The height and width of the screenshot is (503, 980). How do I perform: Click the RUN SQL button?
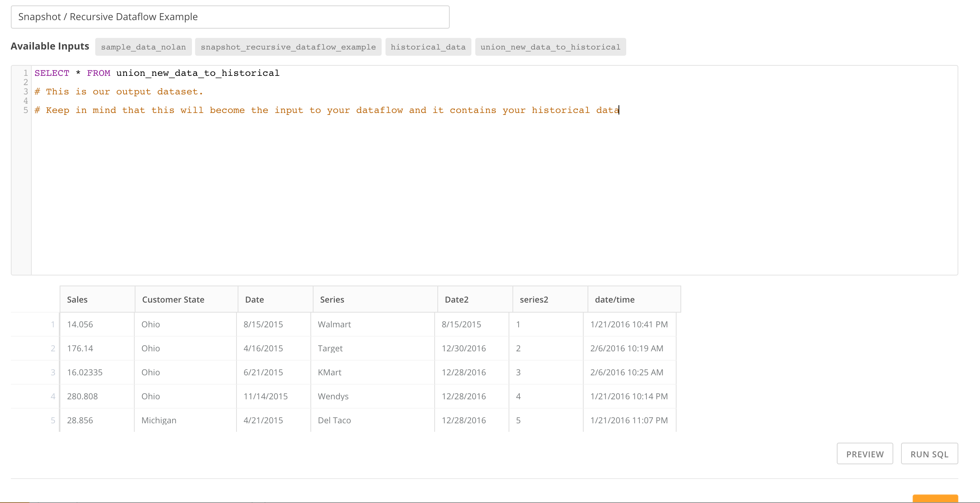(x=929, y=453)
